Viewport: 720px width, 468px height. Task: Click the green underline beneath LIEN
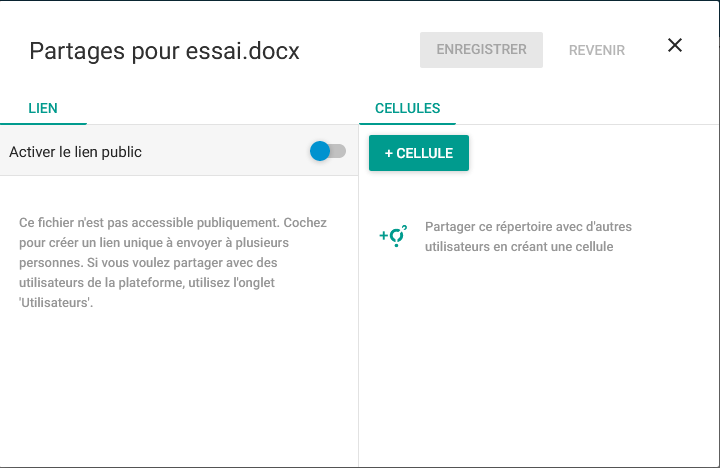coord(43,123)
